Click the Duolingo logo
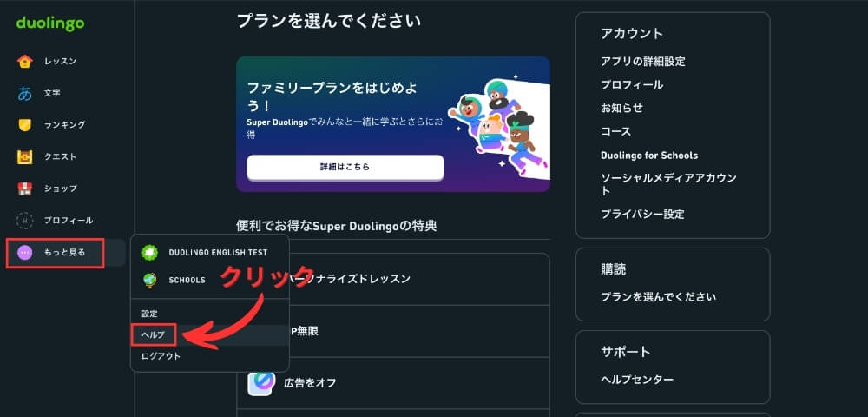The image size is (868, 417). click(x=50, y=23)
